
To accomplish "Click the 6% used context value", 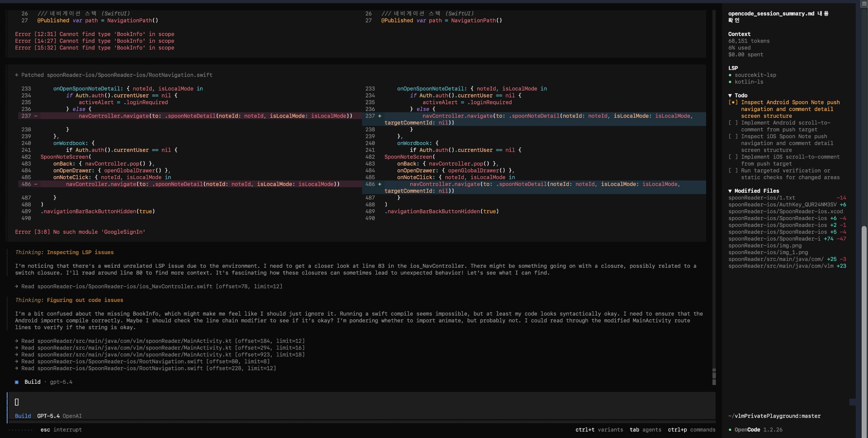I will (x=739, y=48).
